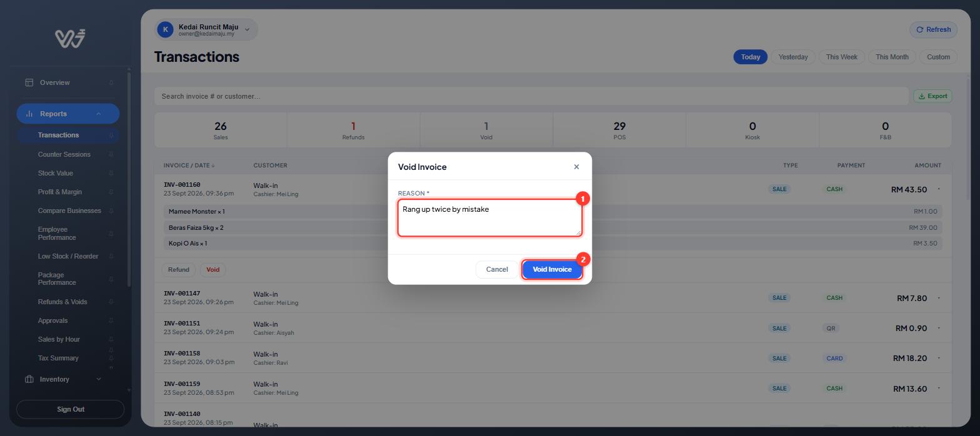Filter by the Refunds stat card

coord(353,130)
